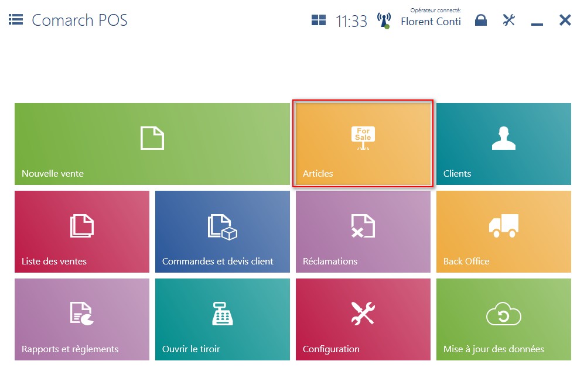The width and height of the screenshot is (577, 392).
Task: Click the Comarch POS title text
Action: click(x=80, y=20)
